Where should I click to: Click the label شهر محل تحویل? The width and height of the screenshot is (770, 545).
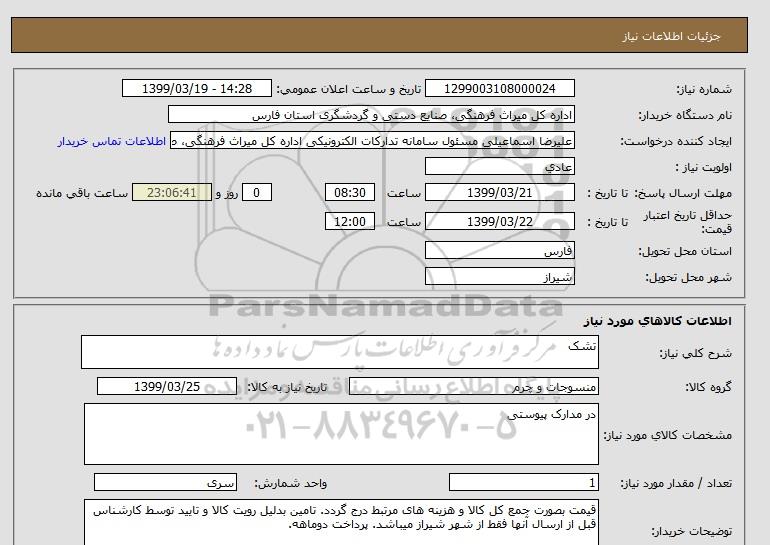(688, 277)
